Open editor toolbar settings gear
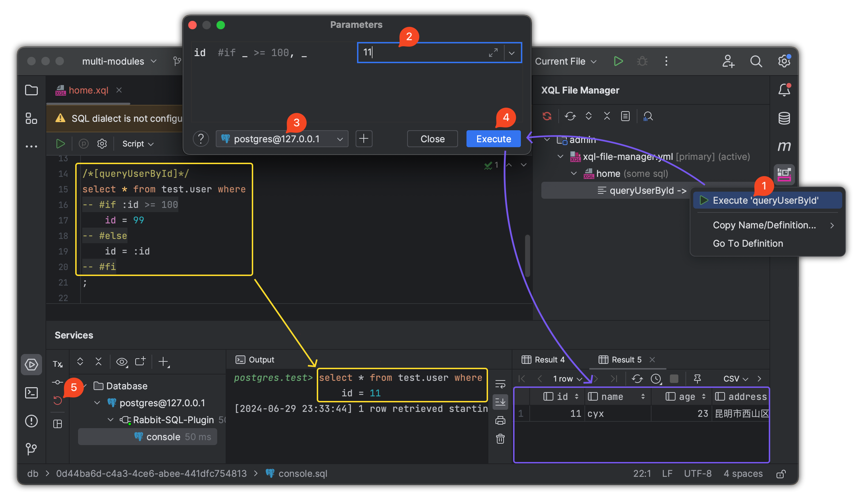 point(102,144)
